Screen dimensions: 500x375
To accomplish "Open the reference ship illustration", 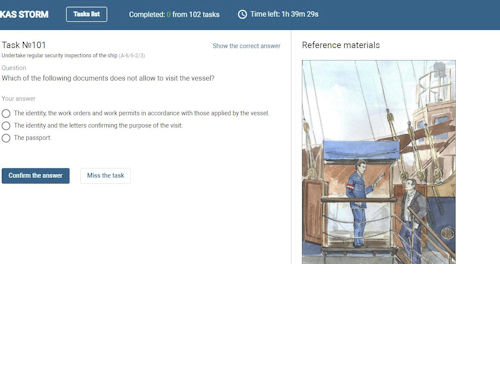I will [379, 162].
